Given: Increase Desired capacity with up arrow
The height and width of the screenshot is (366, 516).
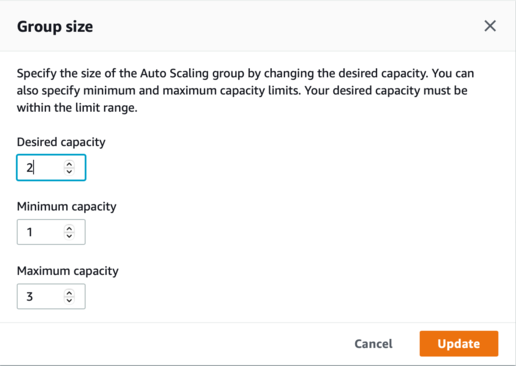Looking at the screenshot, I should pyautogui.click(x=69, y=164).
